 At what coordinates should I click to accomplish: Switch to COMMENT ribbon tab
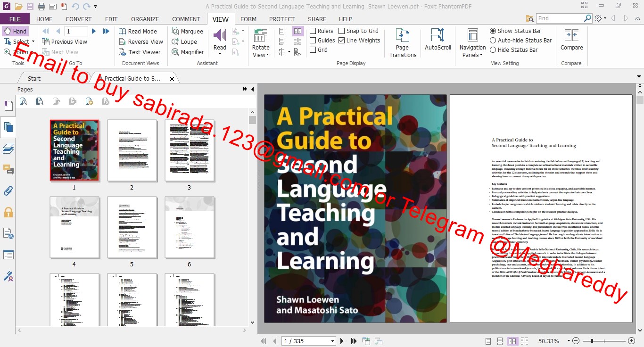186,19
